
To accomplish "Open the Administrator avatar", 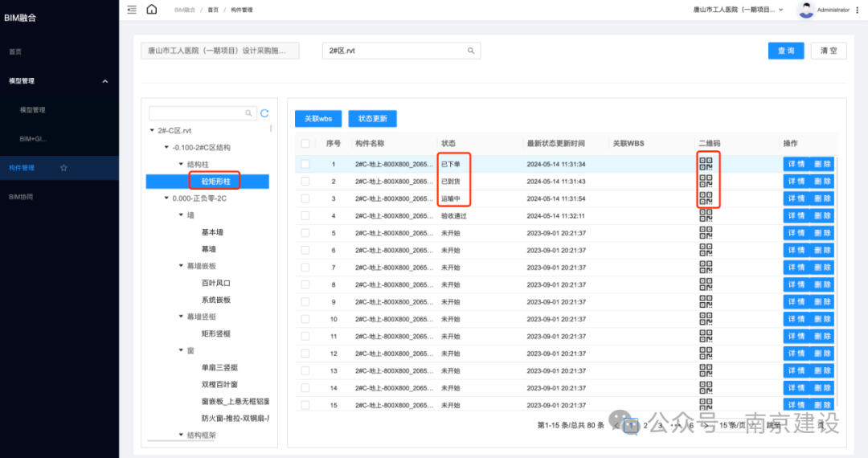I will [806, 10].
